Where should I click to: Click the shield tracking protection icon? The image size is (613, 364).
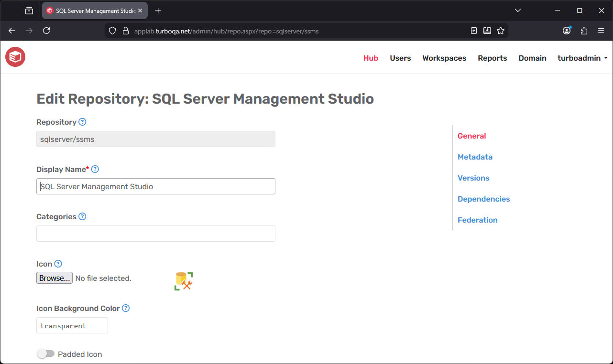pos(112,30)
